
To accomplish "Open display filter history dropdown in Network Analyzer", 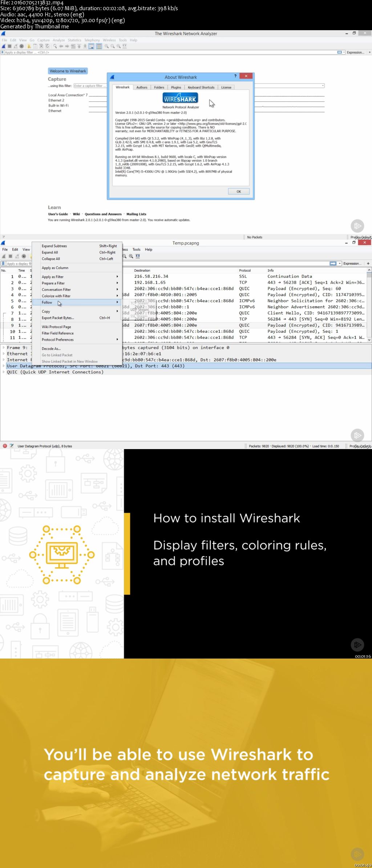I will click(x=344, y=52).
